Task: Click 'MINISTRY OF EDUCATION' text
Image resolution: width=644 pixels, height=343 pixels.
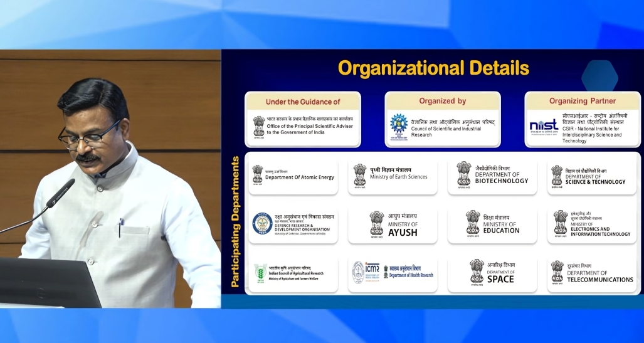Action: (501, 228)
